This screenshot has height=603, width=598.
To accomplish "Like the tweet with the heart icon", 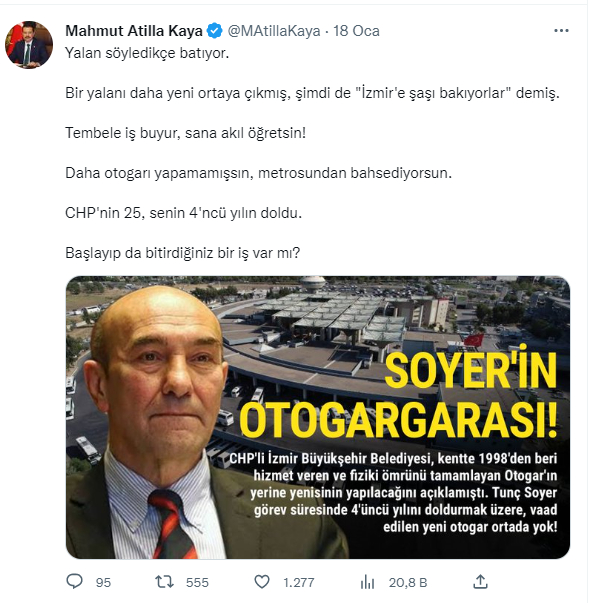I will [x=262, y=582].
